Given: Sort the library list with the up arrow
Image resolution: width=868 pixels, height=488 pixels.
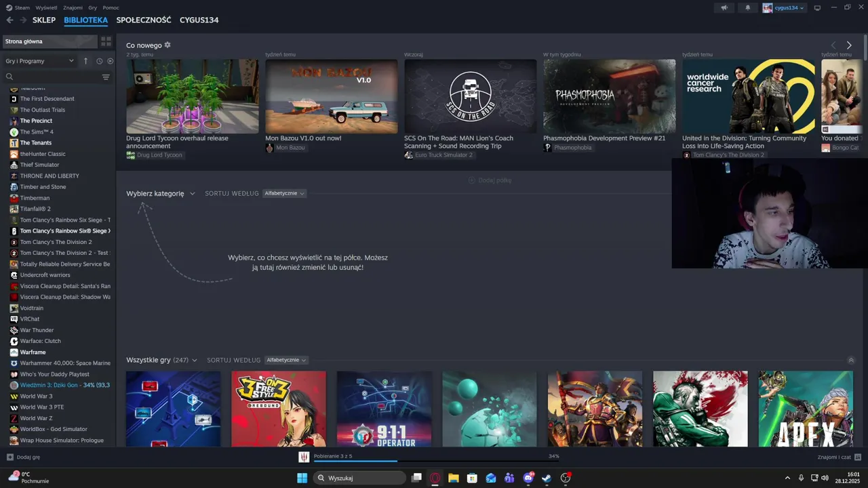Looking at the screenshot, I should (x=85, y=61).
